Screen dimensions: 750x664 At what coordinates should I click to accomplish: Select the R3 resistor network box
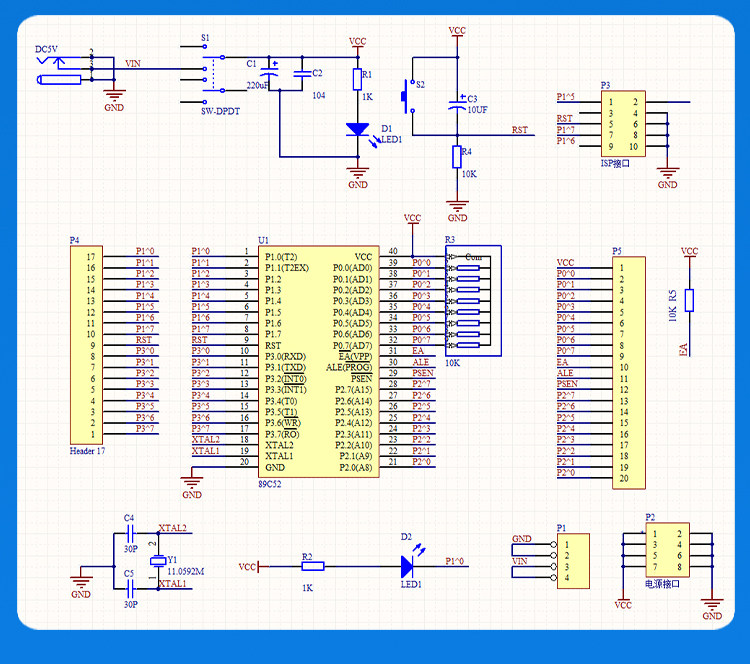pyautogui.click(x=473, y=301)
